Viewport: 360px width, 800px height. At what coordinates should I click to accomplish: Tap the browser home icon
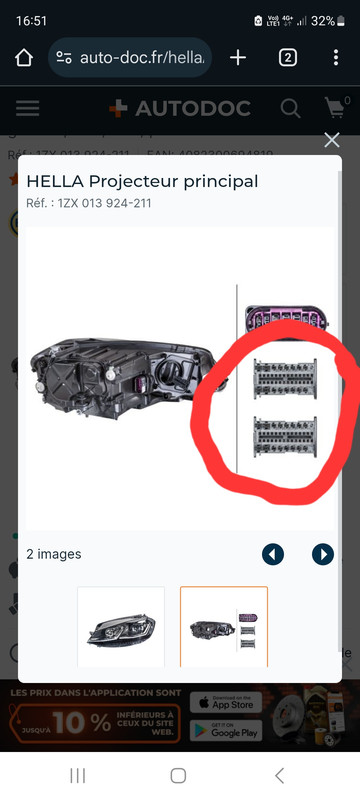click(x=24, y=58)
